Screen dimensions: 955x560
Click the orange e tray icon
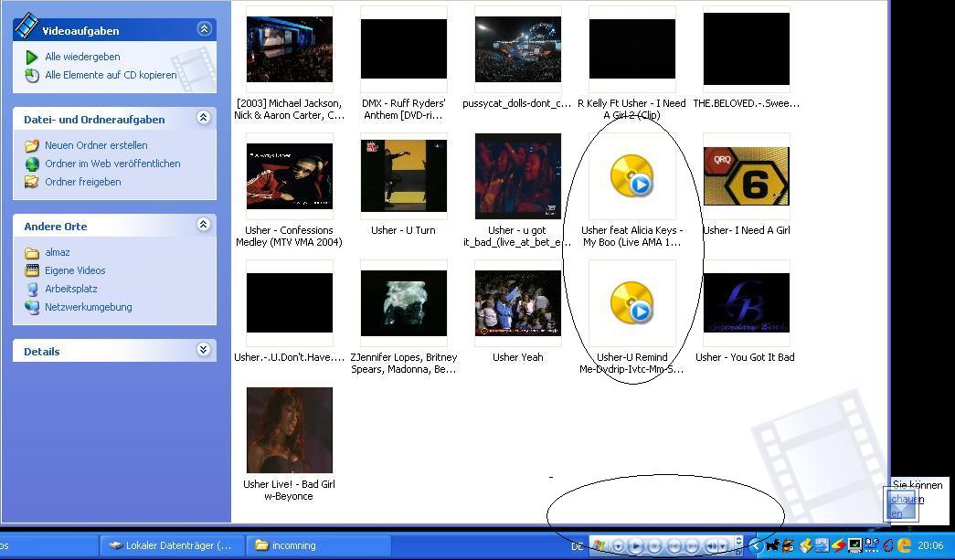905,546
